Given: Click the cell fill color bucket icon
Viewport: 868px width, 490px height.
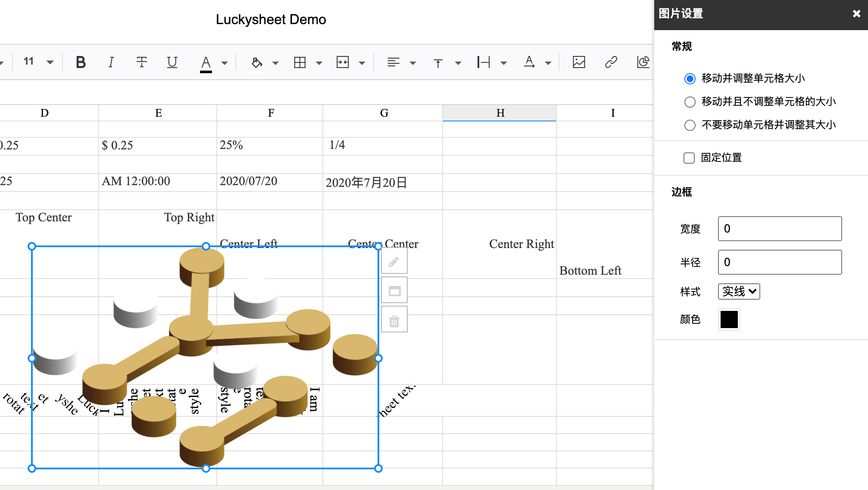Looking at the screenshot, I should coord(257,63).
